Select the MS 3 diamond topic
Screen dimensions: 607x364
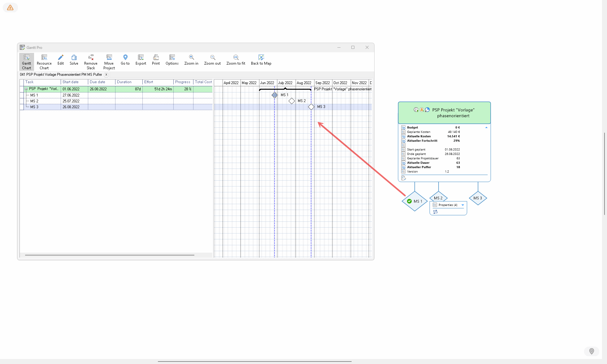pyautogui.click(x=478, y=198)
